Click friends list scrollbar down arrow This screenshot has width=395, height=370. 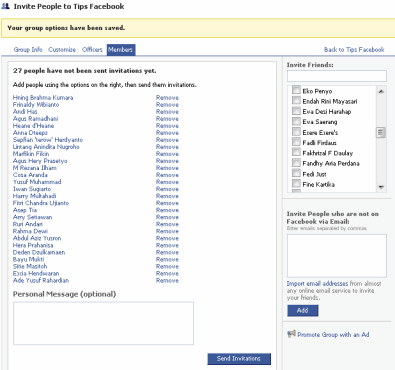click(x=381, y=187)
